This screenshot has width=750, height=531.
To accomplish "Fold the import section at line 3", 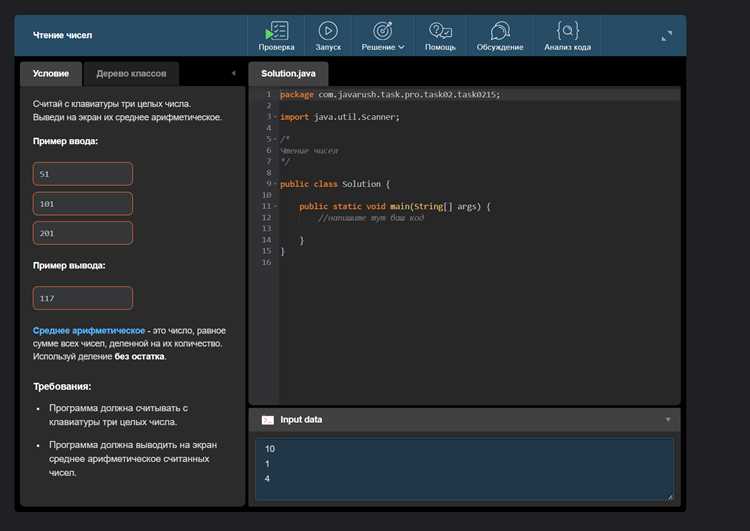I will (275, 117).
